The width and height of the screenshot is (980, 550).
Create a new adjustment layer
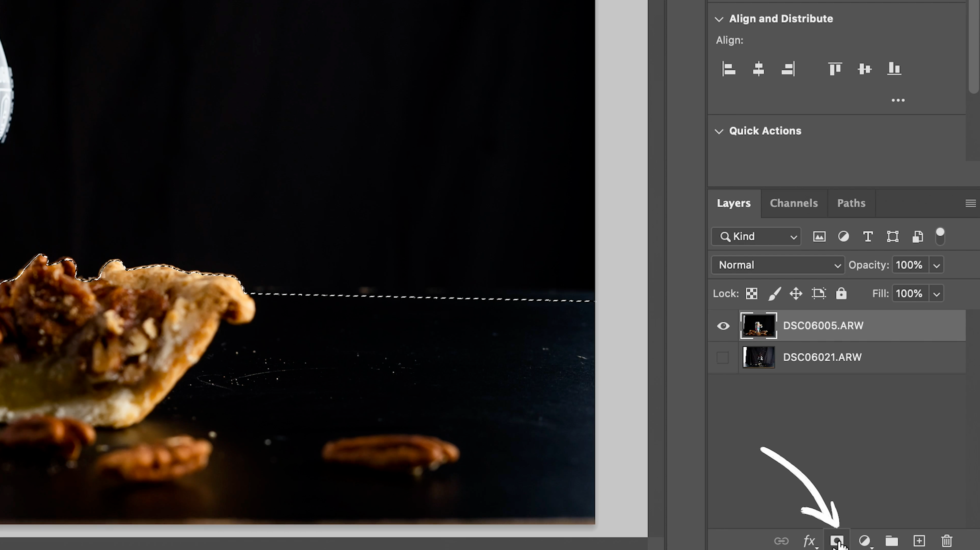click(864, 541)
